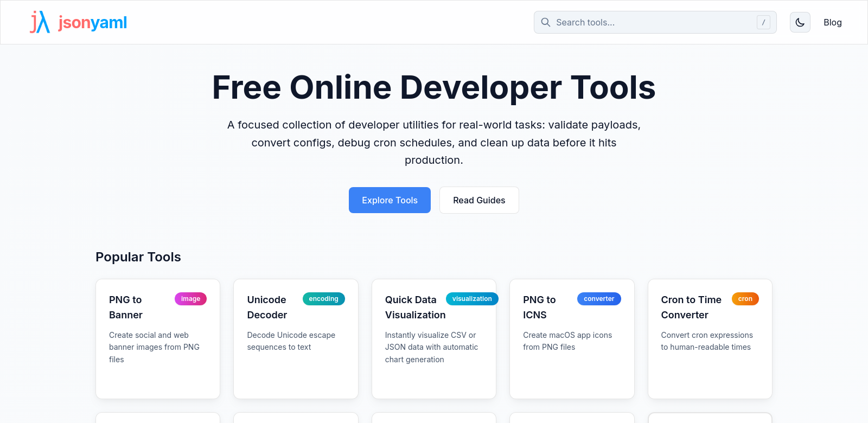Click the Explore Tools button
868x423 pixels.
pyautogui.click(x=390, y=200)
